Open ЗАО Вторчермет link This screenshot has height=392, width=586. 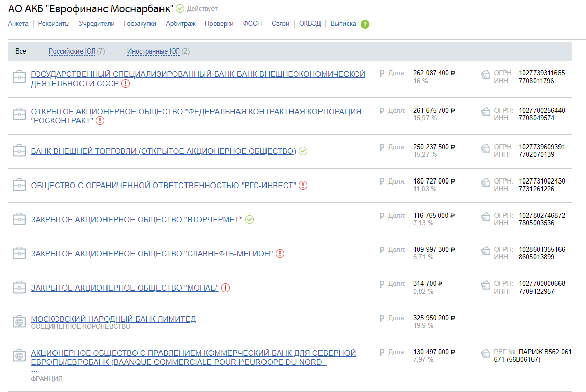pyautogui.click(x=137, y=220)
